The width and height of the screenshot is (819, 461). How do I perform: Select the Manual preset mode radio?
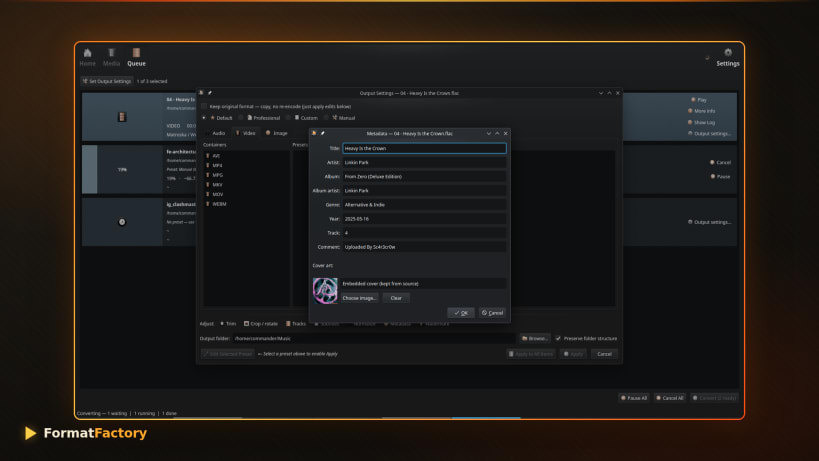pyautogui.click(x=326, y=118)
